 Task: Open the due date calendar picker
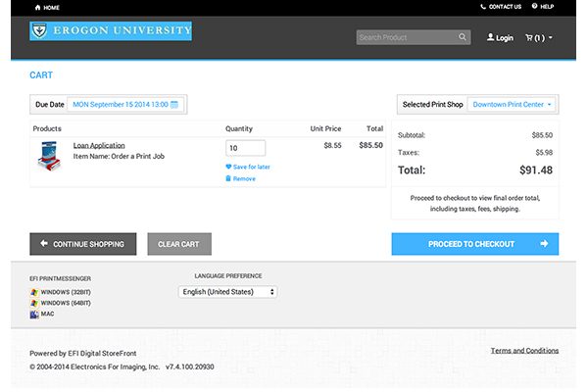pos(174,104)
